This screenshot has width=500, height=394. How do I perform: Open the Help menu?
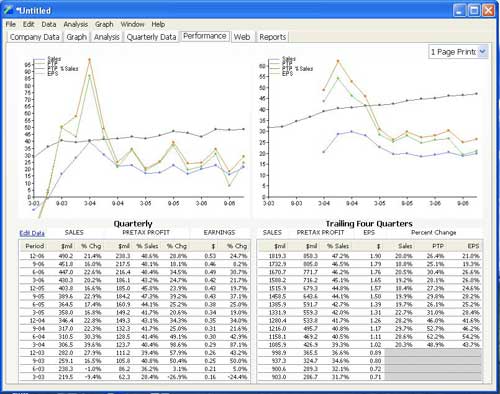pyautogui.click(x=158, y=24)
